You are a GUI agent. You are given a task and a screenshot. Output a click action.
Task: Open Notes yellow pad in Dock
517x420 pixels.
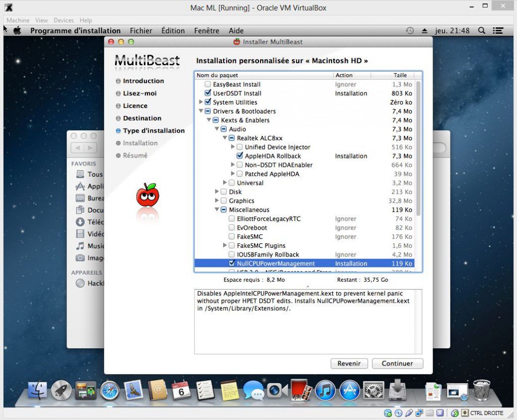pos(230,391)
